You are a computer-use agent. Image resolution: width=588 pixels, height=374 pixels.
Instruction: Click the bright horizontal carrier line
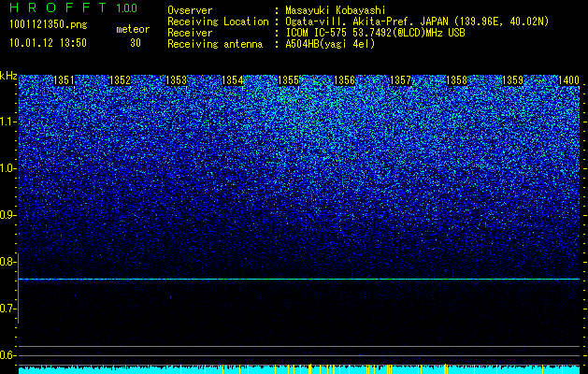[x=299, y=279]
